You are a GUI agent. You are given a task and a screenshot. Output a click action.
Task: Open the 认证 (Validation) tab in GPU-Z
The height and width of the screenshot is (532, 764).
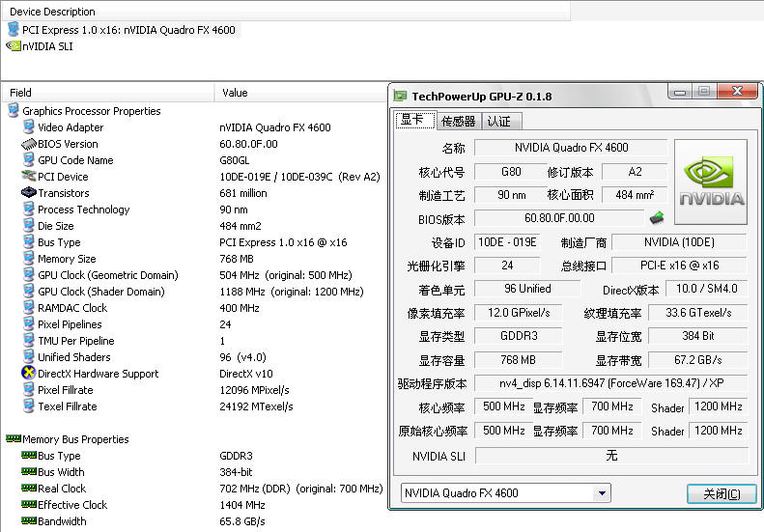pos(501,121)
